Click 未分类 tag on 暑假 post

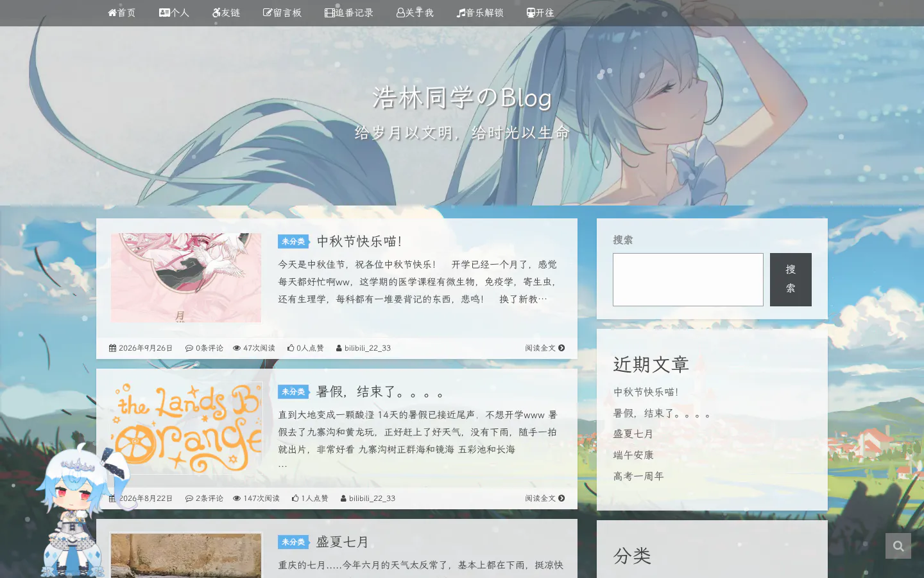click(x=293, y=392)
